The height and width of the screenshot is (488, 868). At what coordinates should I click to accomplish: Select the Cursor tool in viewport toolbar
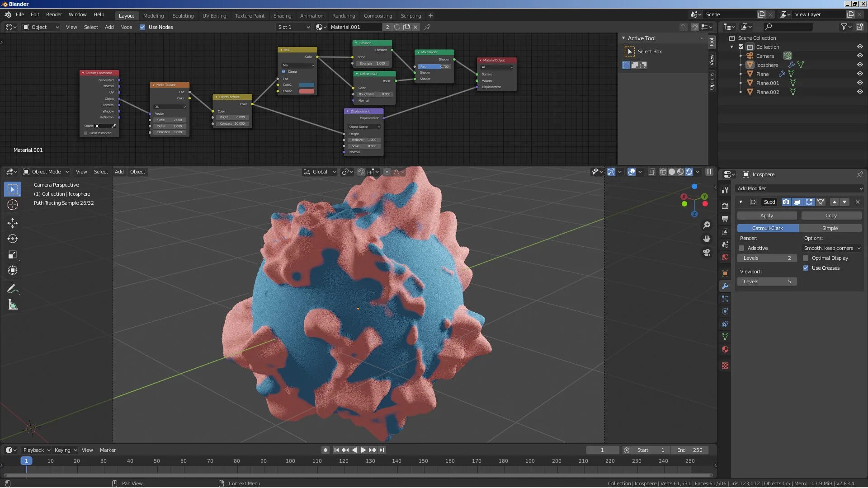click(x=13, y=205)
